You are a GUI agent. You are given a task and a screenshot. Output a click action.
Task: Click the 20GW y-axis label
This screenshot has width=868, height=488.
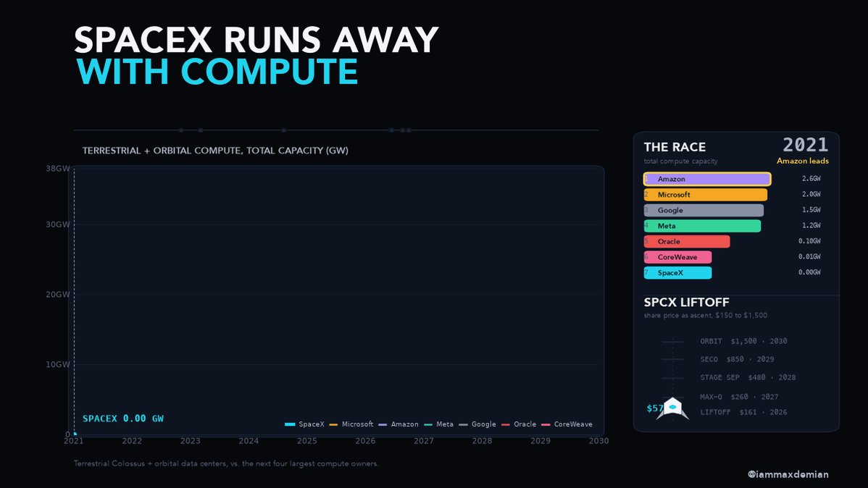click(58, 295)
